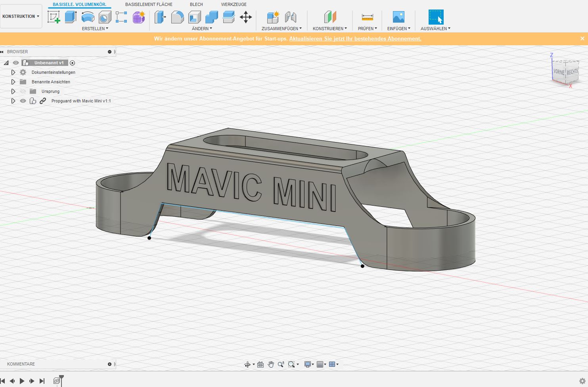Select the Press Pull tool
This screenshot has height=387, width=588.
[x=160, y=17]
